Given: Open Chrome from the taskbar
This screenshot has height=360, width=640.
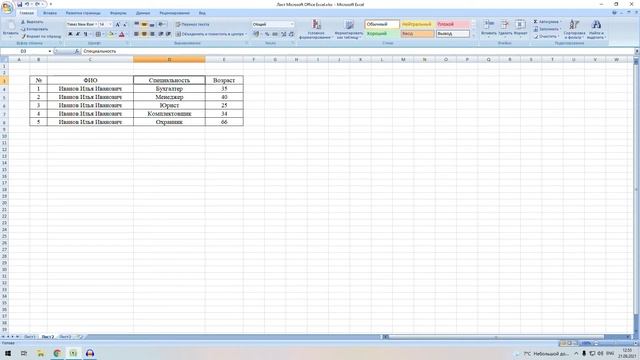Looking at the screenshot, I should tap(57, 353).
